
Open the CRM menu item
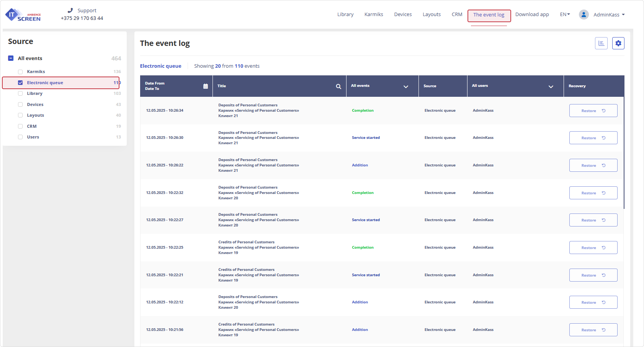457,15
